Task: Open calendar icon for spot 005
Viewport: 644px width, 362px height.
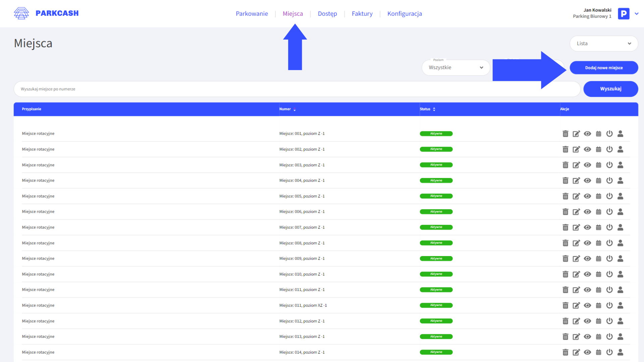Action: pyautogui.click(x=598, y=196)
